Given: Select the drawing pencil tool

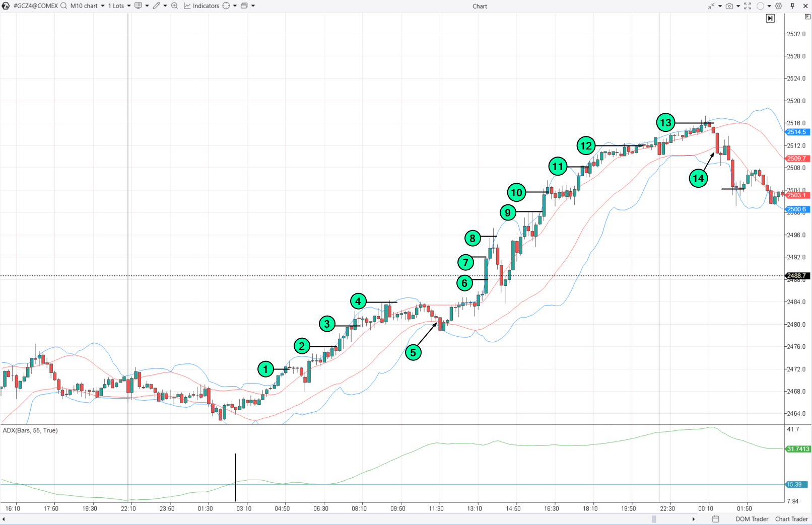Looking at the screenshot, I should click(x=156, y=6).
